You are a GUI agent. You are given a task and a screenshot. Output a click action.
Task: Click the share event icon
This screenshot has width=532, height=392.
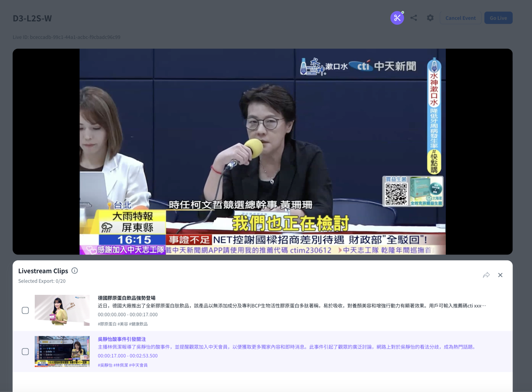pyautogui.click(x=414, y=18)
